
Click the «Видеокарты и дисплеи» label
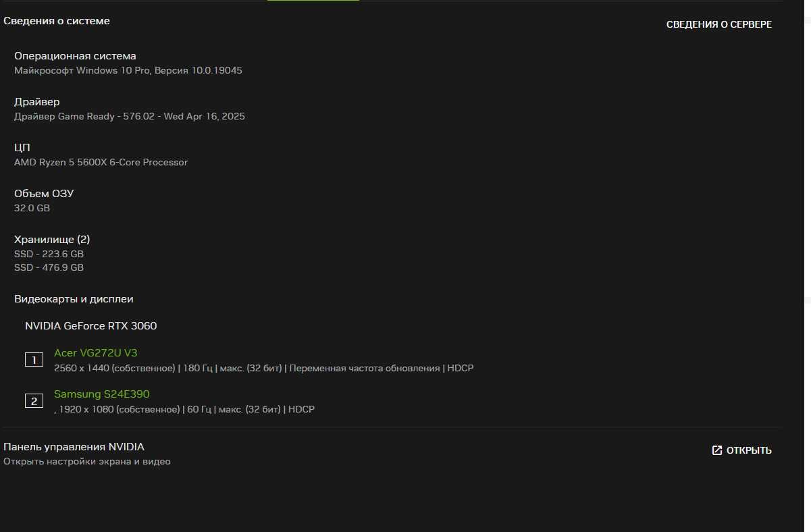point(74,299)
